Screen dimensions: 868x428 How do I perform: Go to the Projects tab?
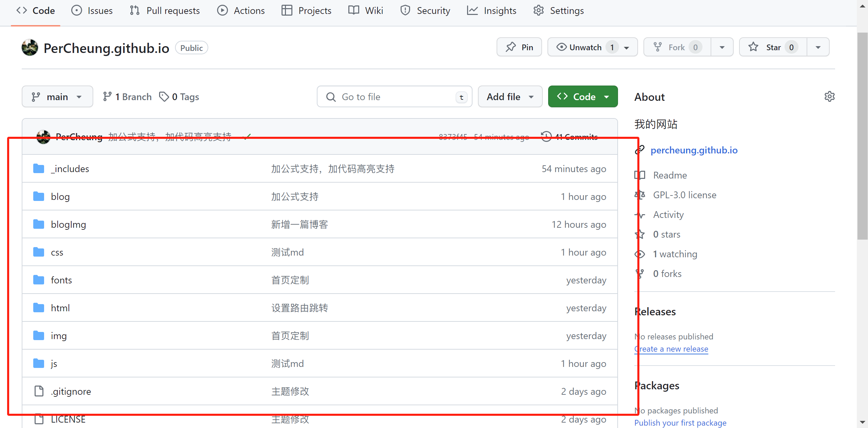point(306,11)
